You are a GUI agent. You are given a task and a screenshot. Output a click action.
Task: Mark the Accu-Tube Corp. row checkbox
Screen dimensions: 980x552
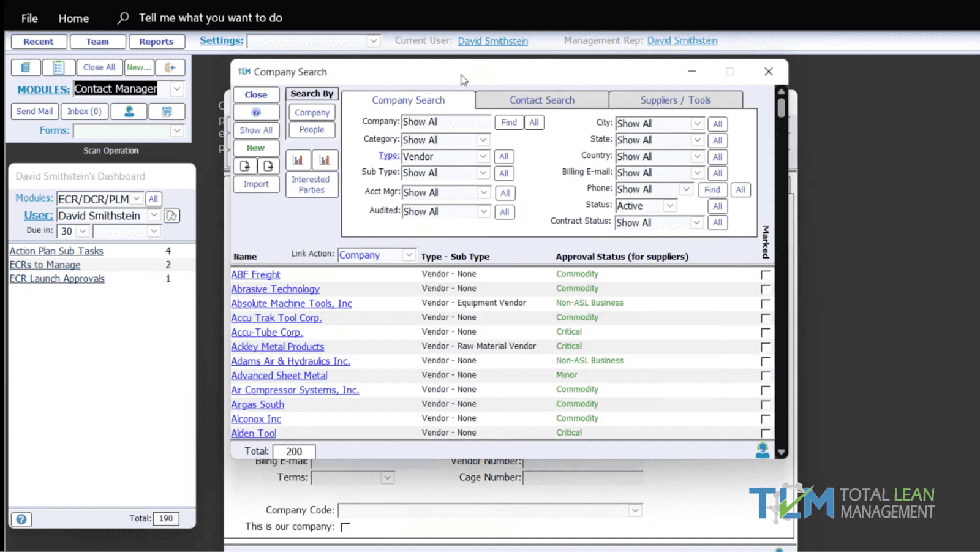click(x=765, y=333)
